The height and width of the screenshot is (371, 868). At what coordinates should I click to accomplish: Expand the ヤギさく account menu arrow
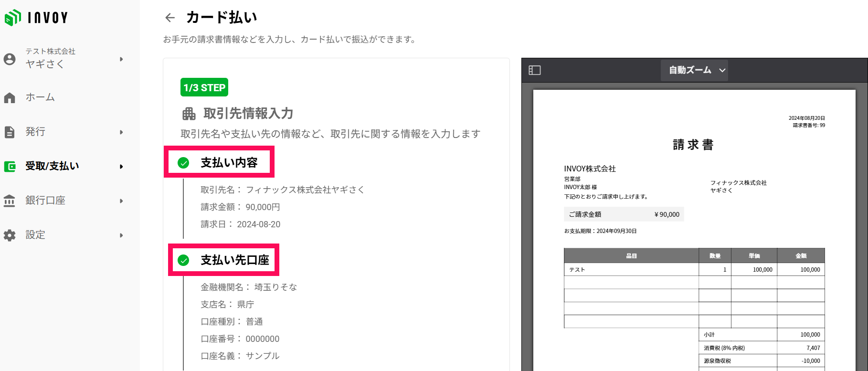121,59
